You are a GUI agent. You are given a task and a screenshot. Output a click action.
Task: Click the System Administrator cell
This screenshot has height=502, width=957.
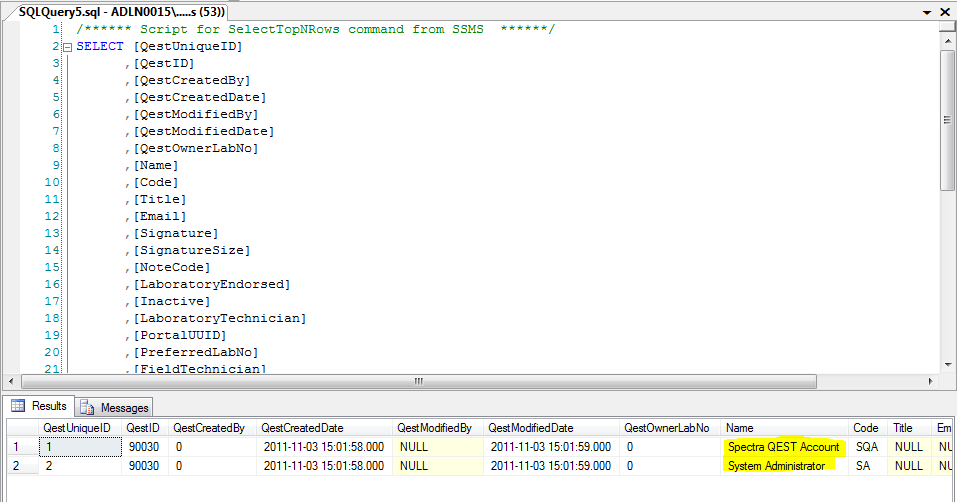[777, 466]
